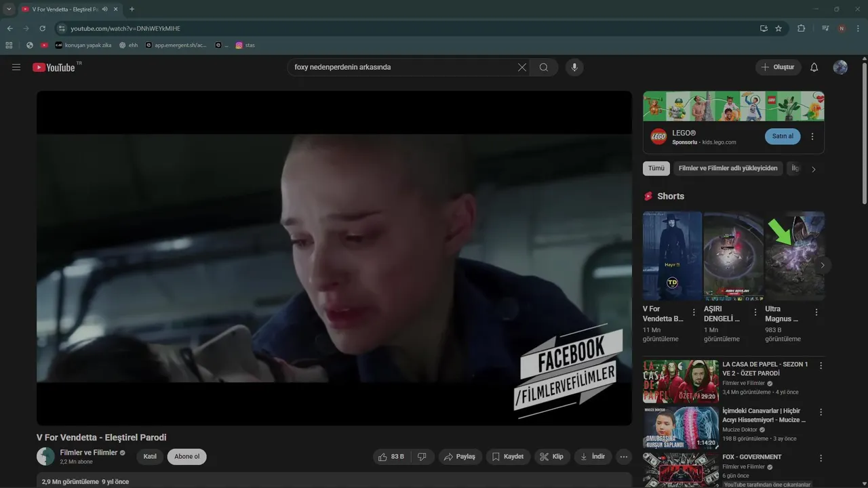Click the Katıl join button
868x488 pixels.
pos(150,457)
